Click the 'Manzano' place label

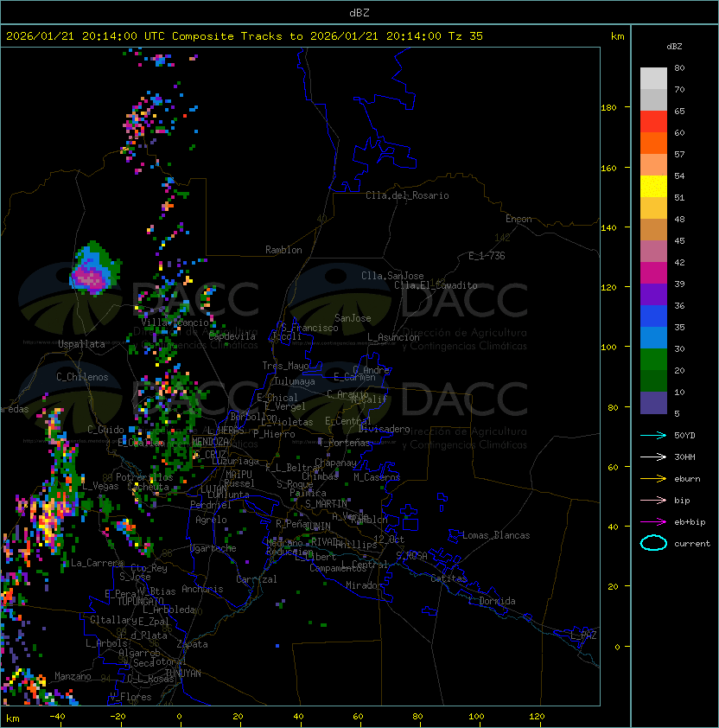[73, 676]
